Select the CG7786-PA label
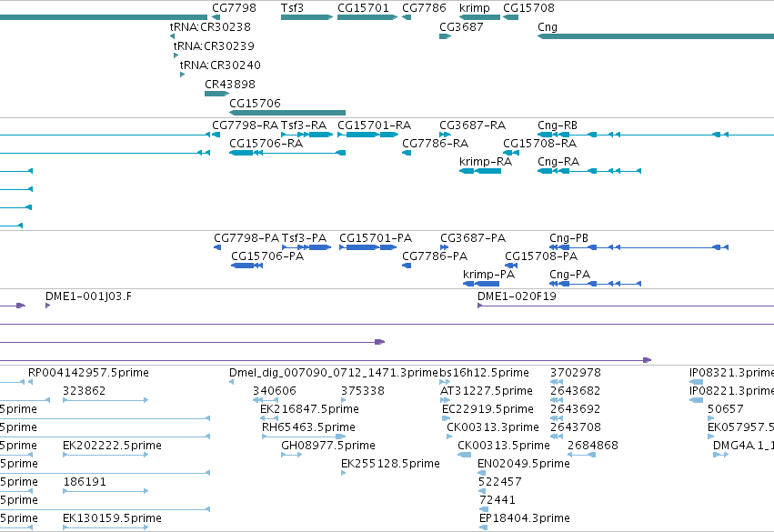Viewport: 774px width, 532px height. pyautogui.click(x=435, y=256)
